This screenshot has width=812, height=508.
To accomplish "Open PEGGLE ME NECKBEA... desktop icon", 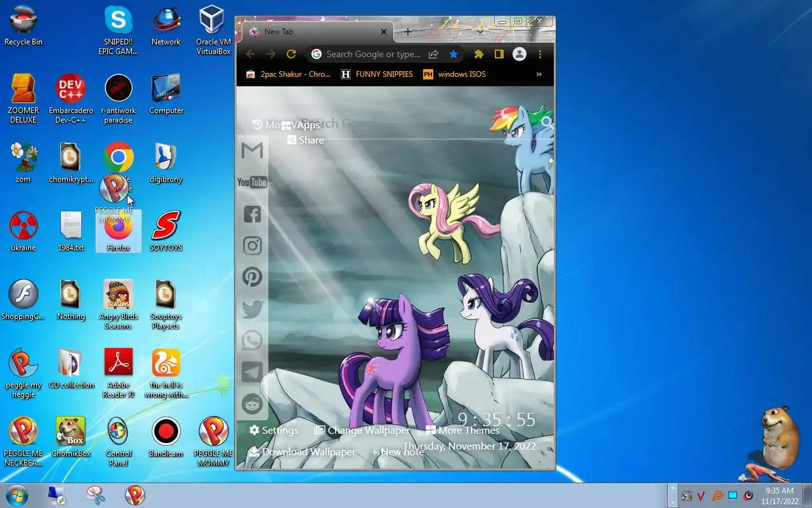I will [x=23, y=442].
